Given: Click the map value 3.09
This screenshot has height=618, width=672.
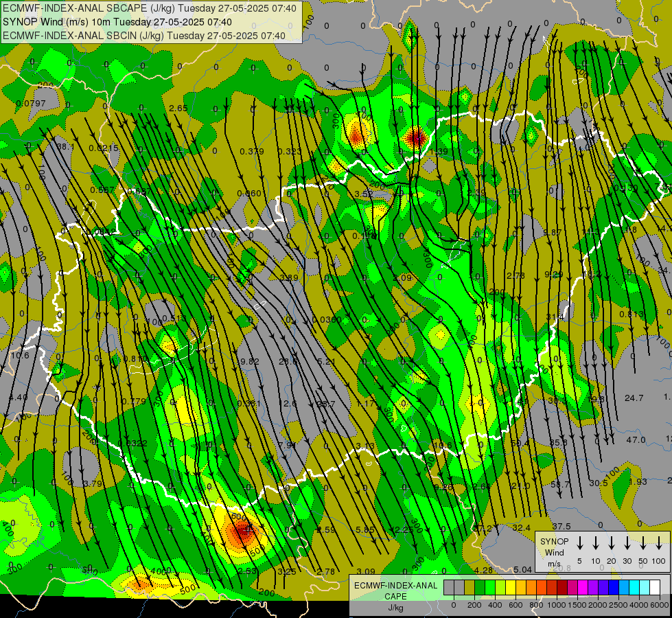Looking at the screenshot, I should click(366, 571).
